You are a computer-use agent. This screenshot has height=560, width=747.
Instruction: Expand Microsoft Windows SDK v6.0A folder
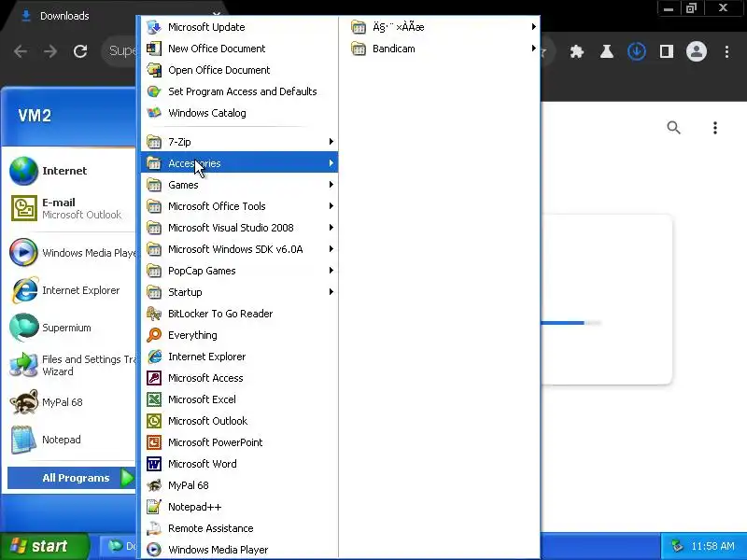click(x=240, y=248)
